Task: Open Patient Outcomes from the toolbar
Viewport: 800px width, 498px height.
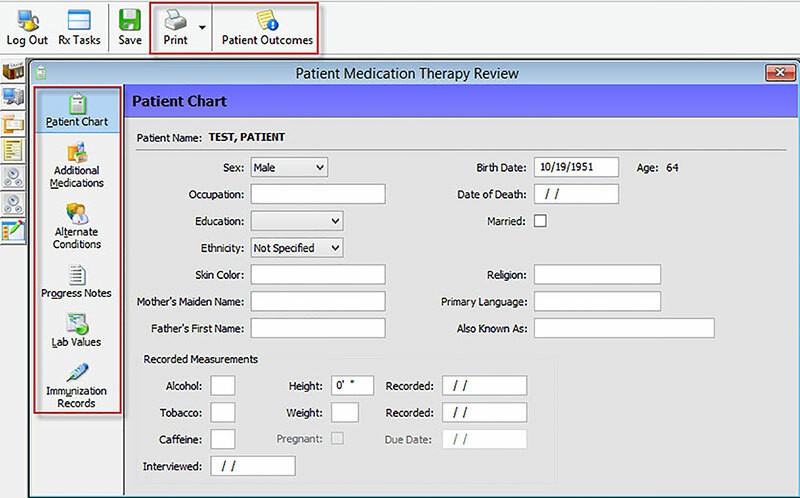Action: click(x=267, y=20)
